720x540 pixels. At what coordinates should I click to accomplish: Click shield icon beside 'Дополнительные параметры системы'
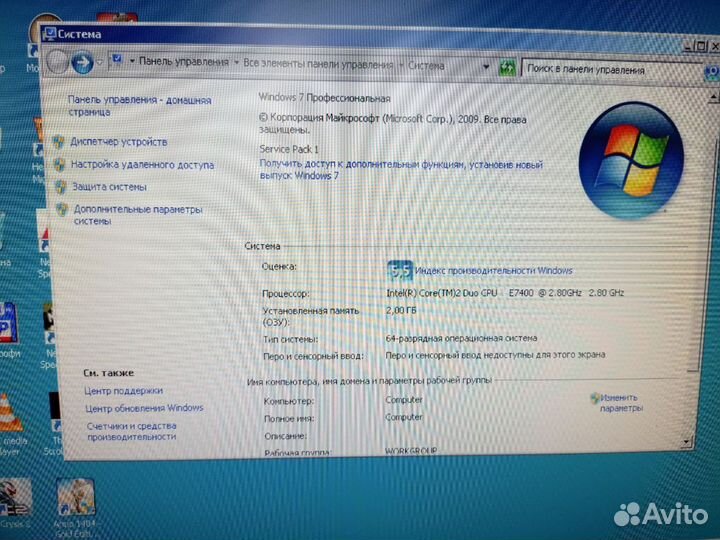point(62,210)
